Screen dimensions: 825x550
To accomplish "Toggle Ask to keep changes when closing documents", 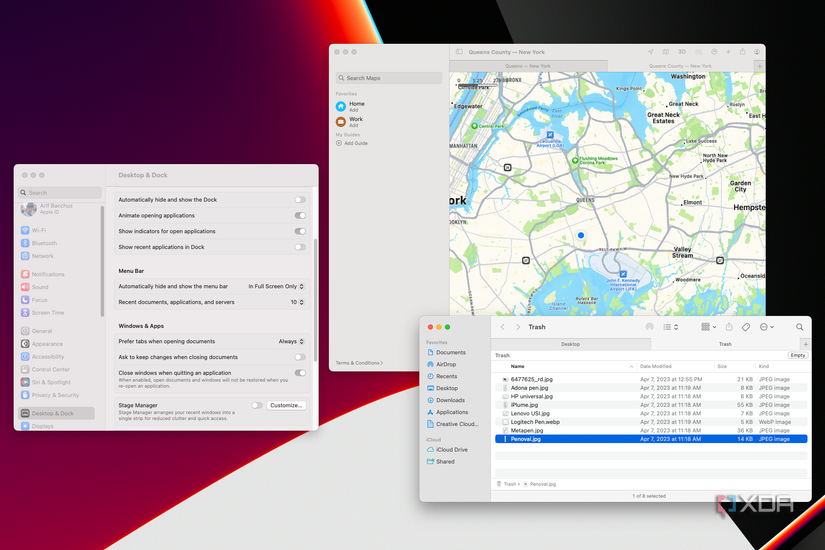I will 300,357.
